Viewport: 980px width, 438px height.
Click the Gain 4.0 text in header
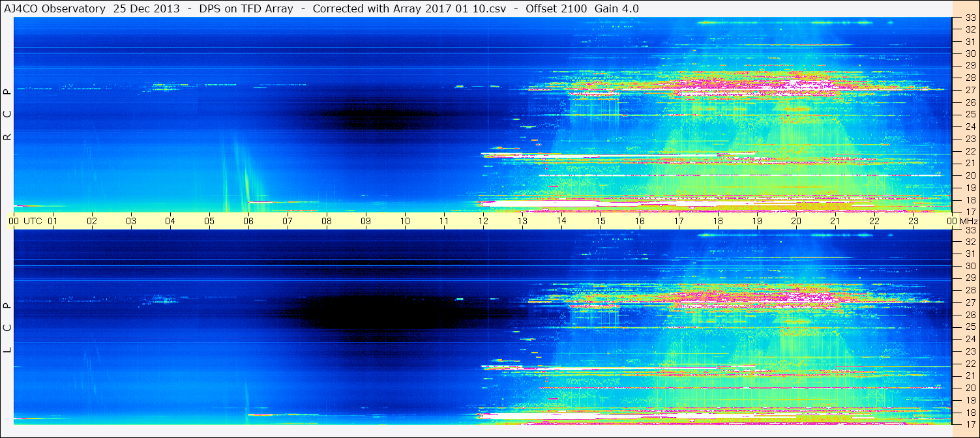tap(617, 8)
